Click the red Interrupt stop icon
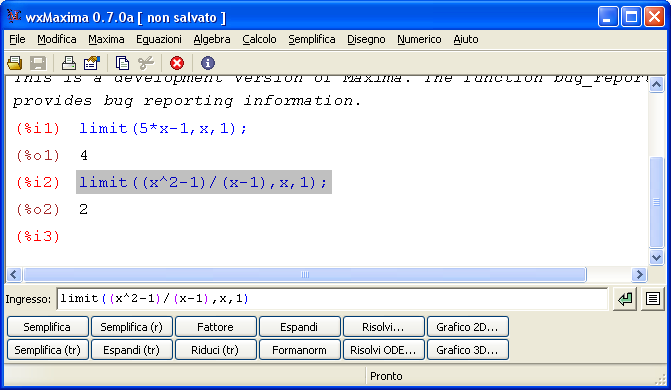The width and height of the screenshot is (671, 390). click(177, 63)
